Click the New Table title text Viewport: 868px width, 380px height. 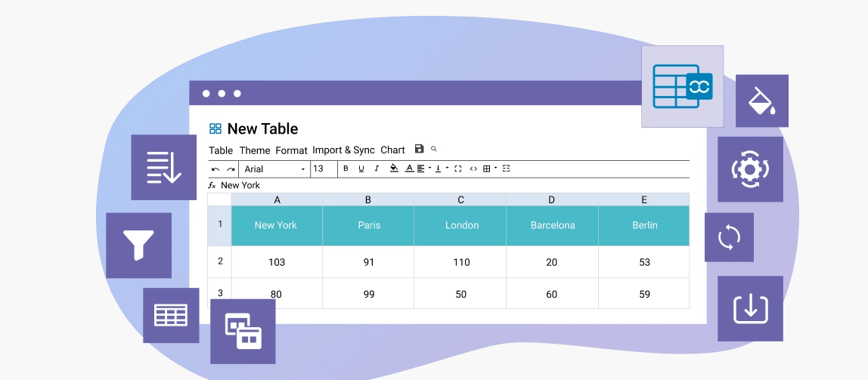point(262,129)
